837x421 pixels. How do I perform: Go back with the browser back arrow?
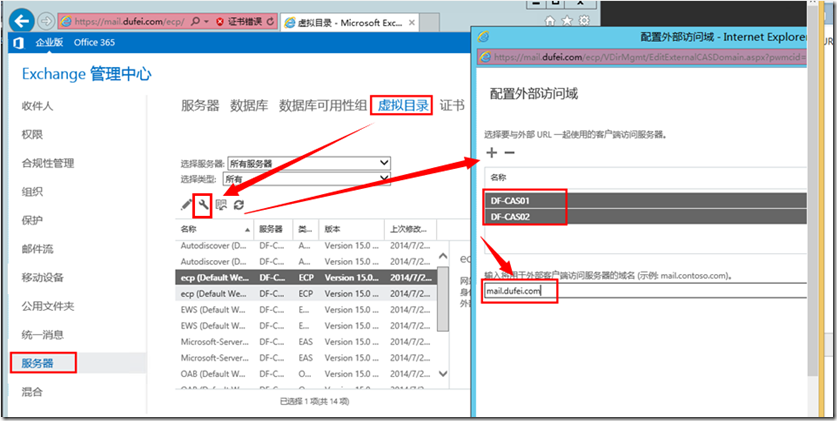click(22, 22)
